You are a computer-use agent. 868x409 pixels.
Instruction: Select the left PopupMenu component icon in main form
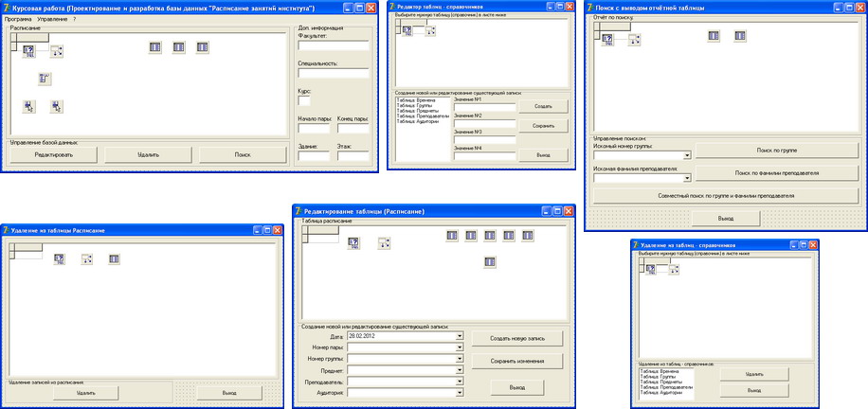28,106
